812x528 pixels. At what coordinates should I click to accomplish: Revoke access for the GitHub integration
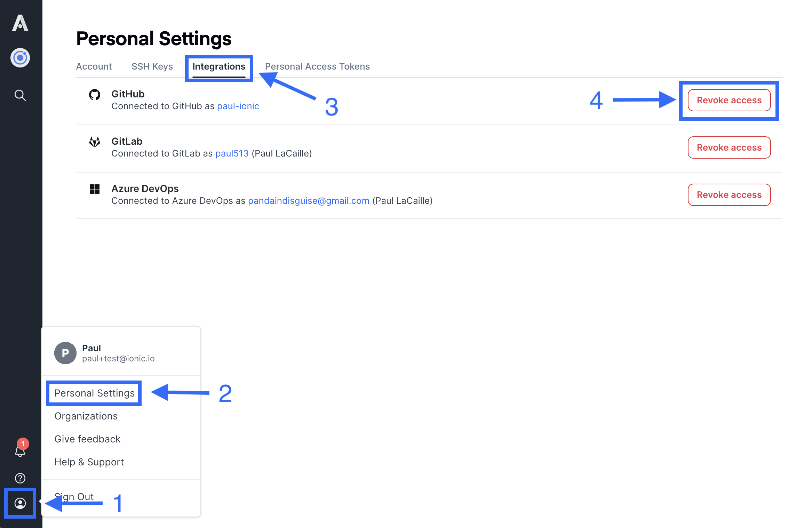click(x=729, y=100)
